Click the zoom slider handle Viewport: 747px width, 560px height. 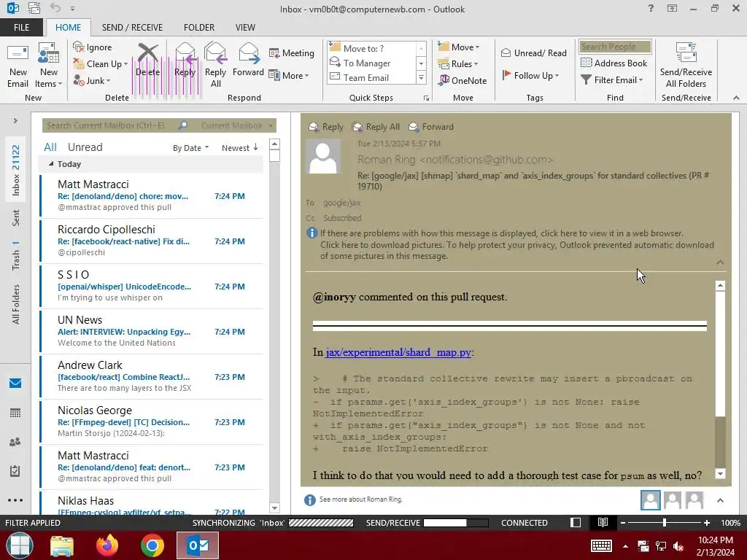[x=665, y=523]
